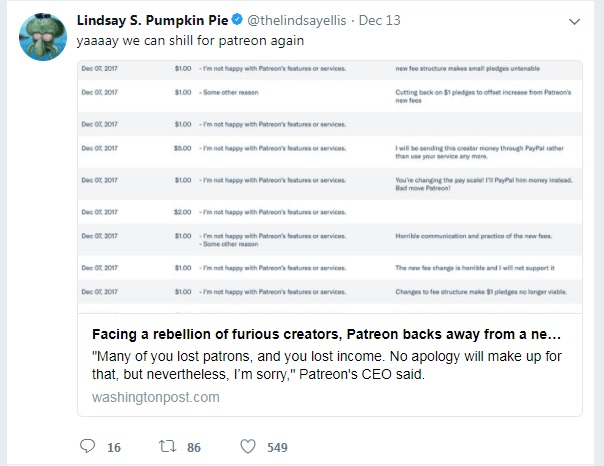Open the Dec 13 tweet timestamp

click(x=379, y=20)
